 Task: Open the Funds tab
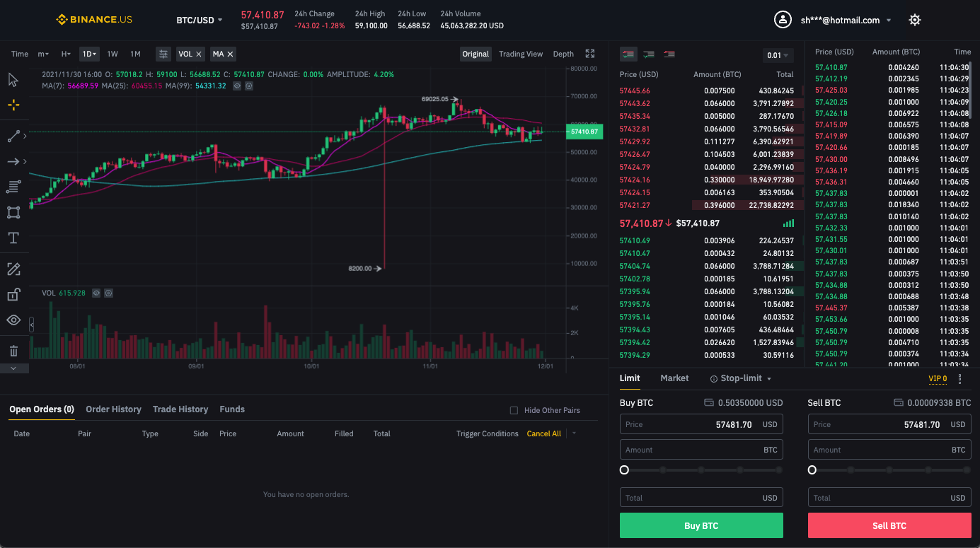pyautogui.click(x=232, y=409)
